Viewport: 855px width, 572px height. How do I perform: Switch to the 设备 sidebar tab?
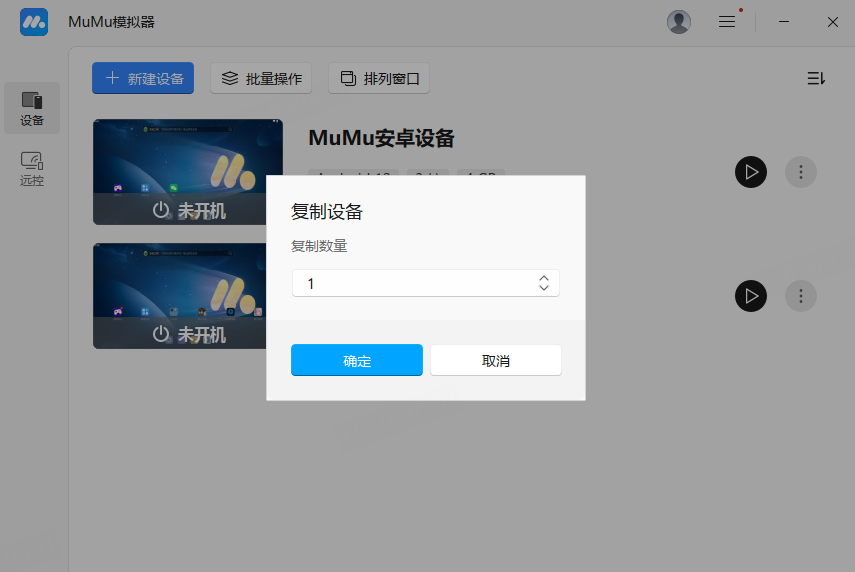[32, 108]
